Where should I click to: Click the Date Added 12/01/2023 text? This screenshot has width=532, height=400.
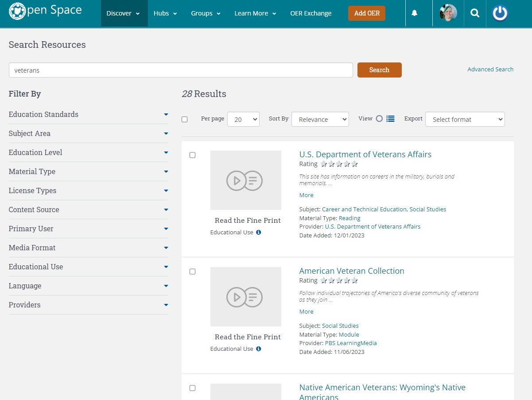pyautogui.click(x=332, y=236)
